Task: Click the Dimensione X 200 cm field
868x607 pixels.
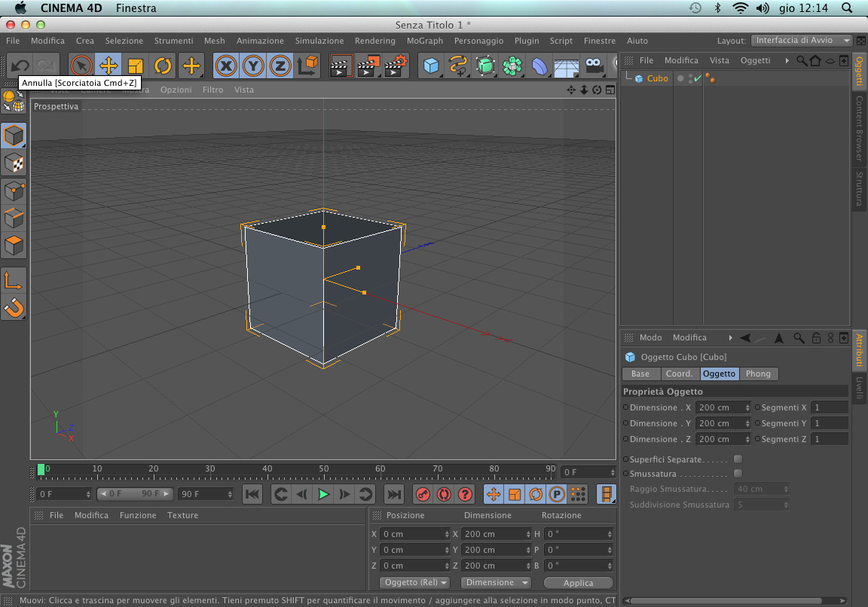Action: click(x=720, y=407)
